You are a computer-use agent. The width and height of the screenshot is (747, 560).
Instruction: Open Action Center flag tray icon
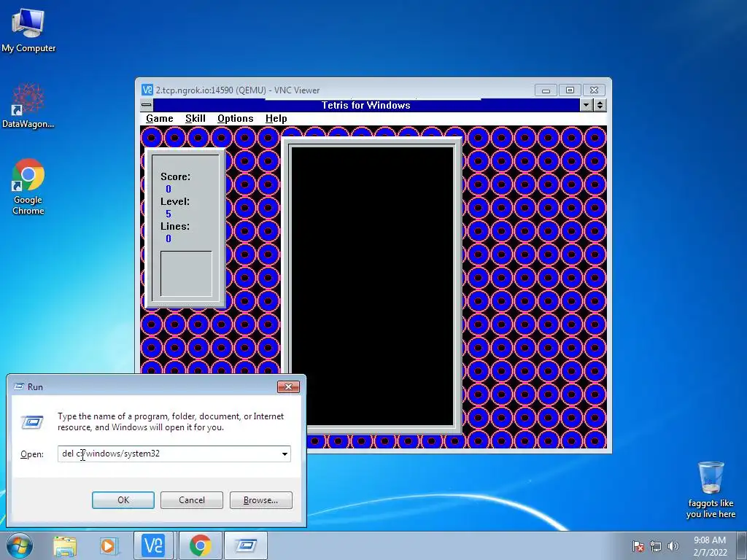tap(638, 545)
